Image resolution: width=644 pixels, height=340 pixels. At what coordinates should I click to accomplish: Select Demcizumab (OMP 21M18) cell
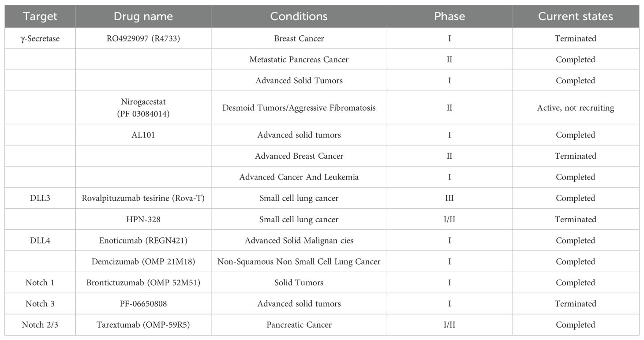[x=143, y=262]
